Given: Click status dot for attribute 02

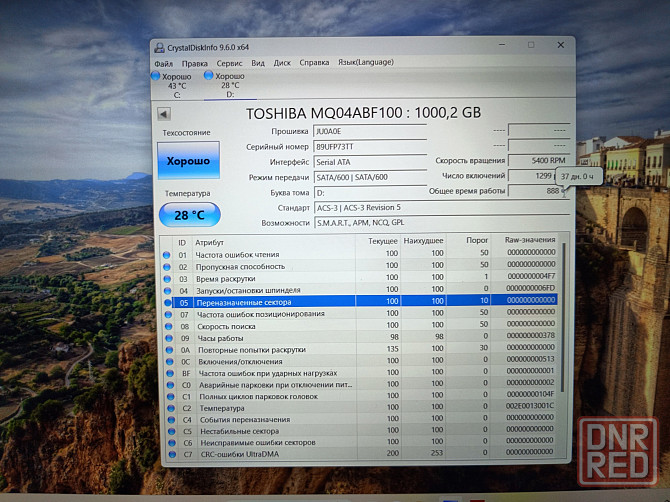Looking at the screenshot, I should pos(167,267).
